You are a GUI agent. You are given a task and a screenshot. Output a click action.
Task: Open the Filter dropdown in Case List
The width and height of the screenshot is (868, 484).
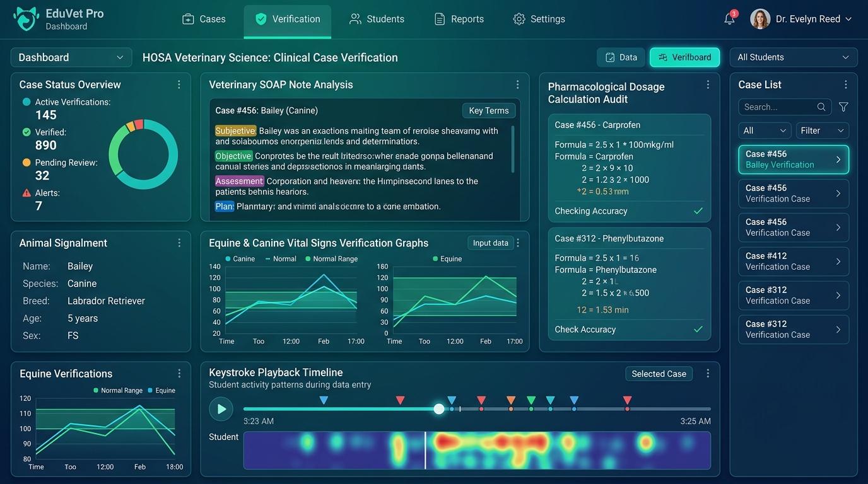click(x=823, y=130)
